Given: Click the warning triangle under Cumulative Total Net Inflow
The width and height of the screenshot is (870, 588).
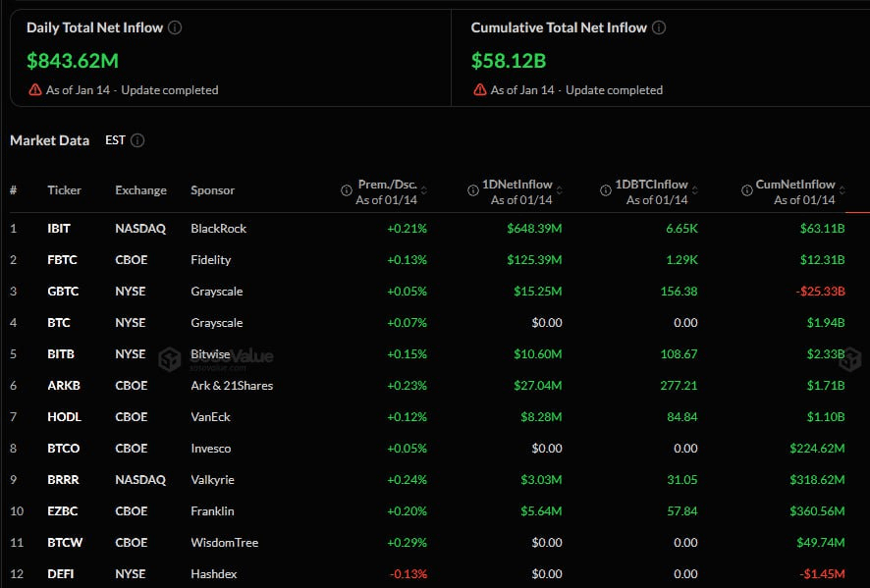Looking at the screenshot, I should pyautogui.click(x=478, y=89).
